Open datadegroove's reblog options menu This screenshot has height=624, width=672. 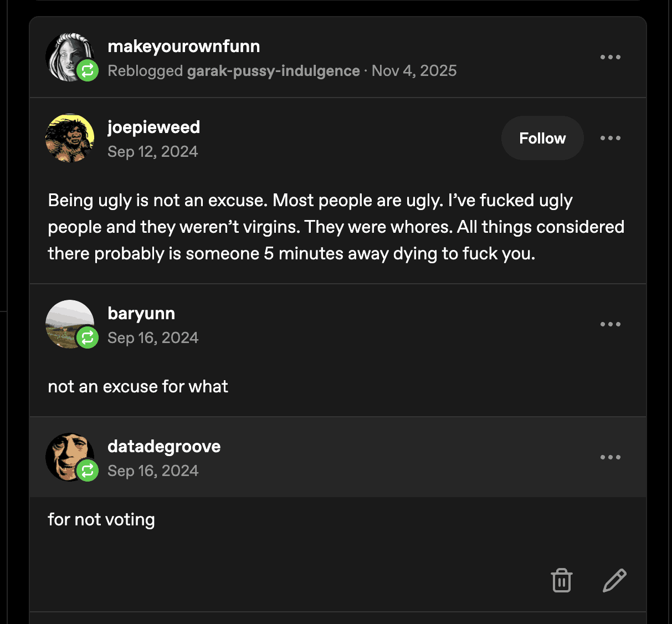[x=610, y=457]
